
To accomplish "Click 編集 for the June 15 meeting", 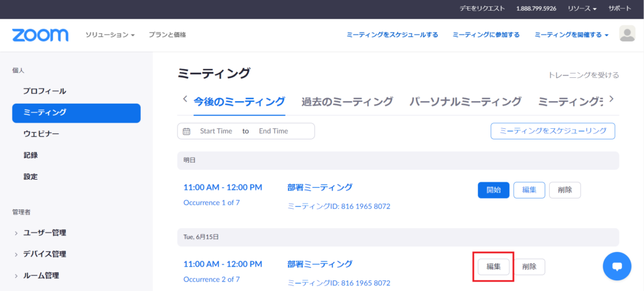I will click(x=493, y=266).
